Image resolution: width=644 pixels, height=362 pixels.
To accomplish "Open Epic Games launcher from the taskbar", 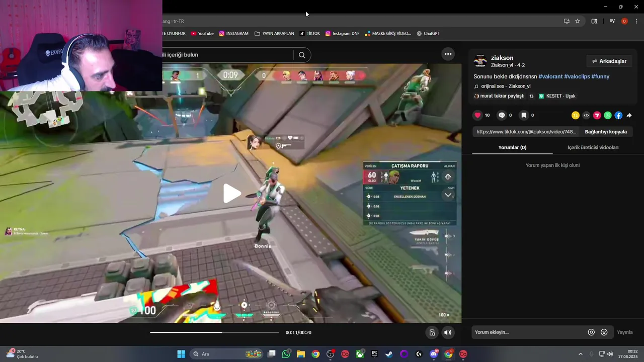I will coord(374,354).
